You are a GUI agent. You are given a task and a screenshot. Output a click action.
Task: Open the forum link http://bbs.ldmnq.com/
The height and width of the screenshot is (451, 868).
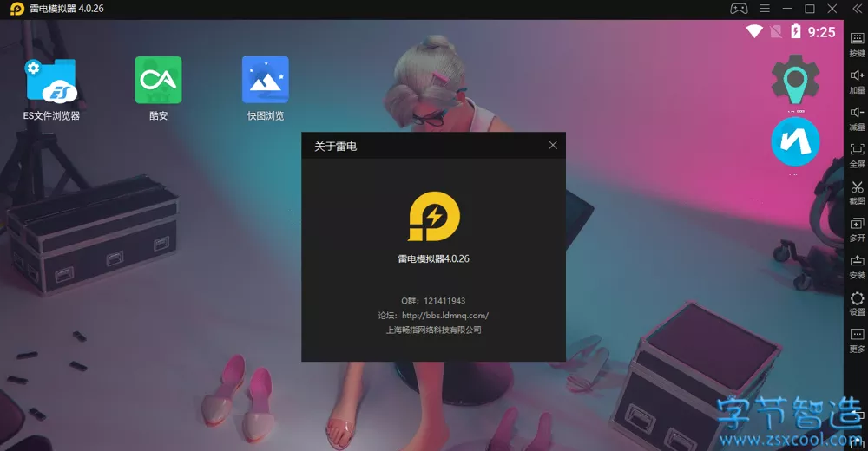click(445, 316)
